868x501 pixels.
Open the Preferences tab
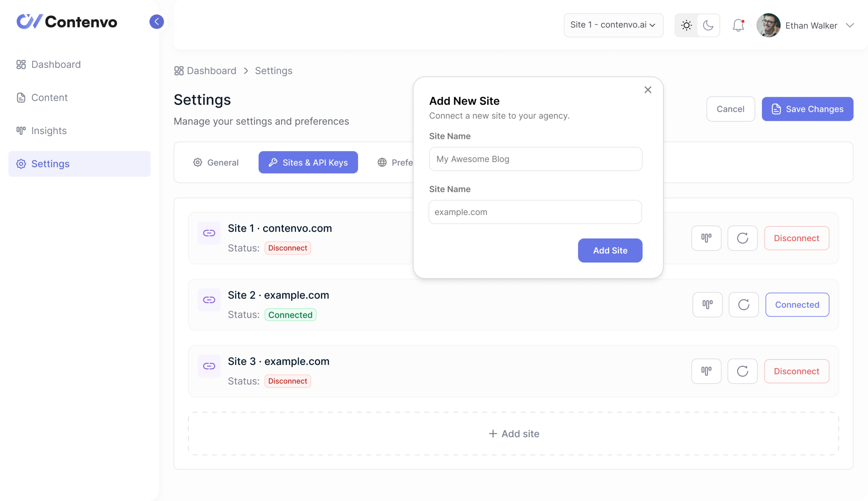point(399,162)
